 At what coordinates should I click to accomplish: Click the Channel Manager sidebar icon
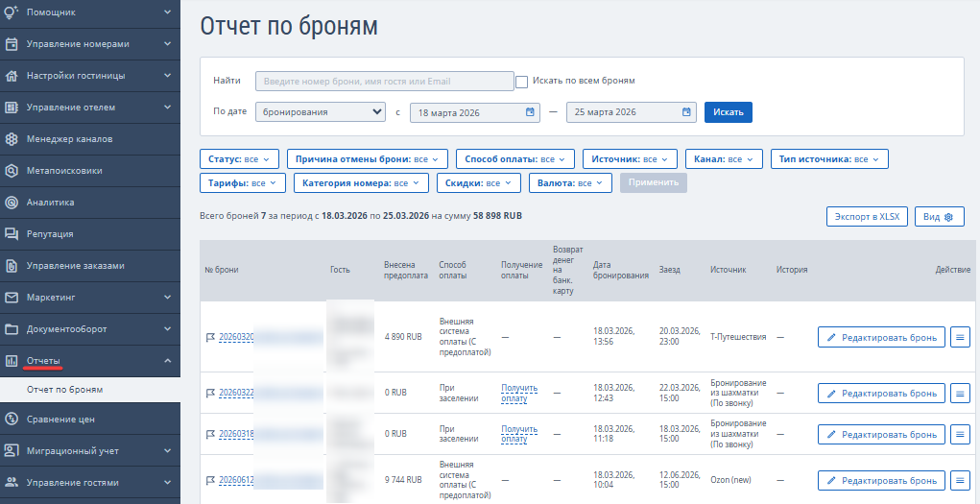12,138
